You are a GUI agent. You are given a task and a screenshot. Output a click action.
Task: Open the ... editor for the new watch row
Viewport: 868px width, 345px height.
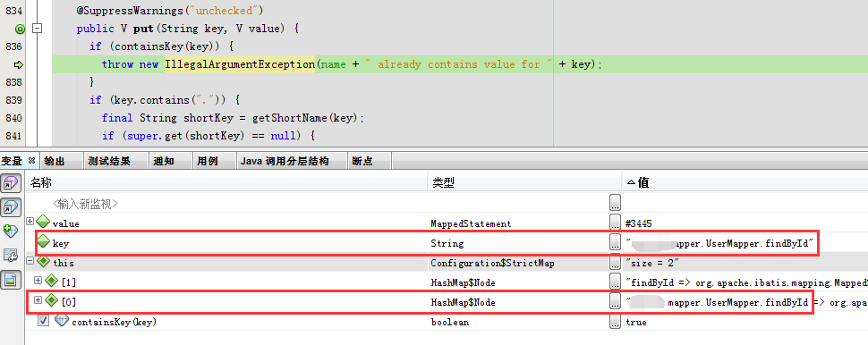[615, 202]
